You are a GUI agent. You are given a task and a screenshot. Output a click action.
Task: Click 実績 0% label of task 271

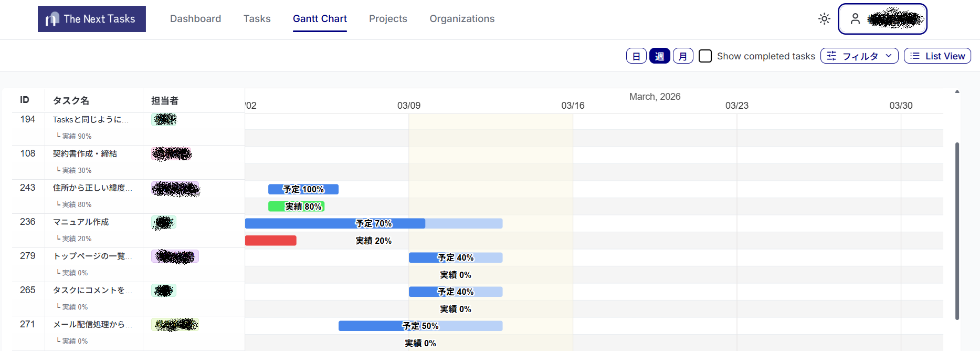[x=420, y=343]
